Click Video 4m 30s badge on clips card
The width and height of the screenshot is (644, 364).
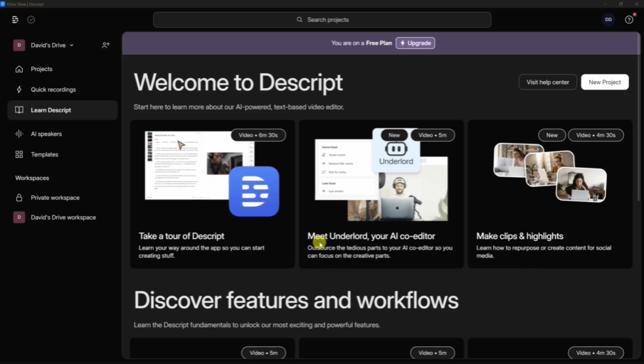pos(596,135)
